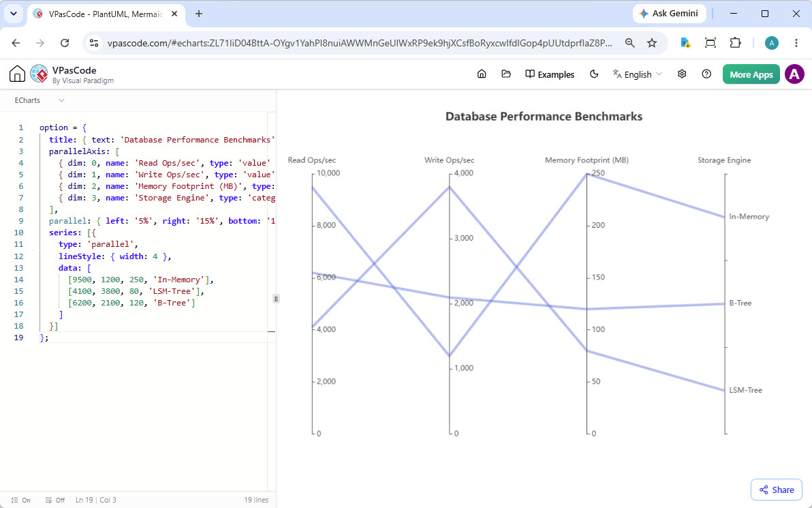Screen dimensions: 812x508
Task: Open the English language dropdown
Action: pos(637,74)
